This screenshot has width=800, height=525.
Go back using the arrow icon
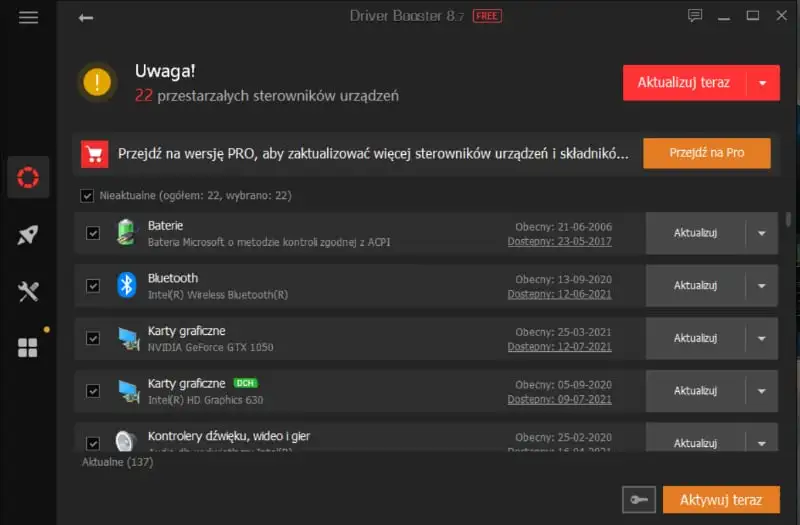click(86, 18)
